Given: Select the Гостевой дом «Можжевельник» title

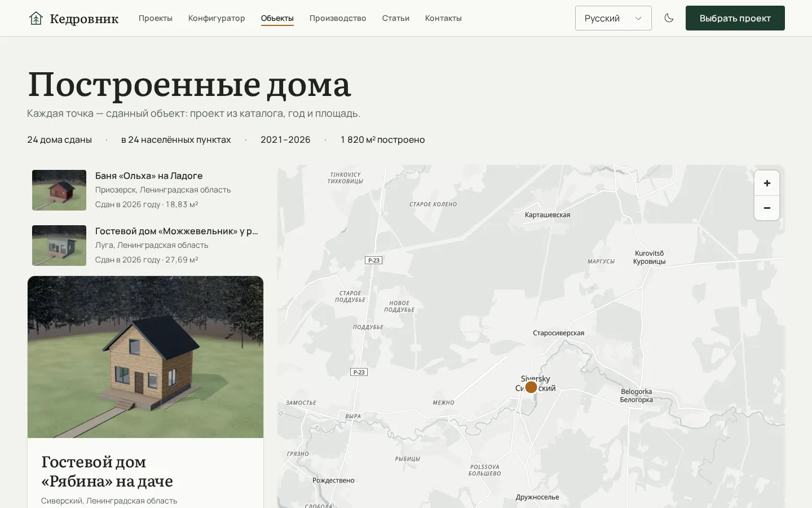Looking at the screenshot, I should pos(176,231).
